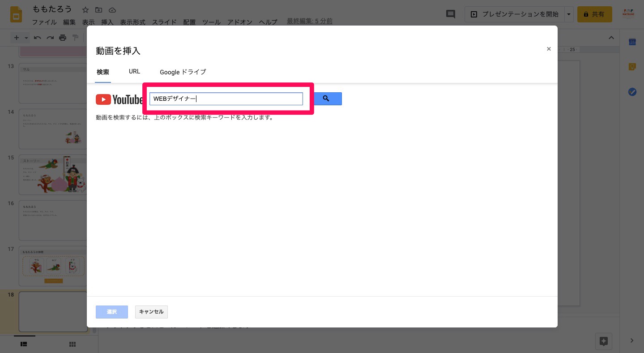Open the 表示 menu

point(88,22)
